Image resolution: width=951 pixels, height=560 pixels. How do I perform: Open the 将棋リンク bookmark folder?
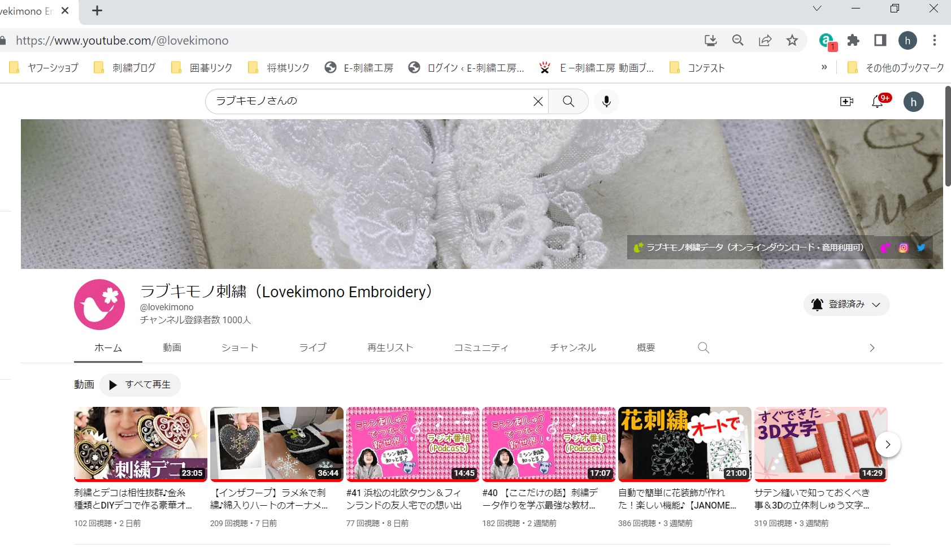[x=279, y=68]
